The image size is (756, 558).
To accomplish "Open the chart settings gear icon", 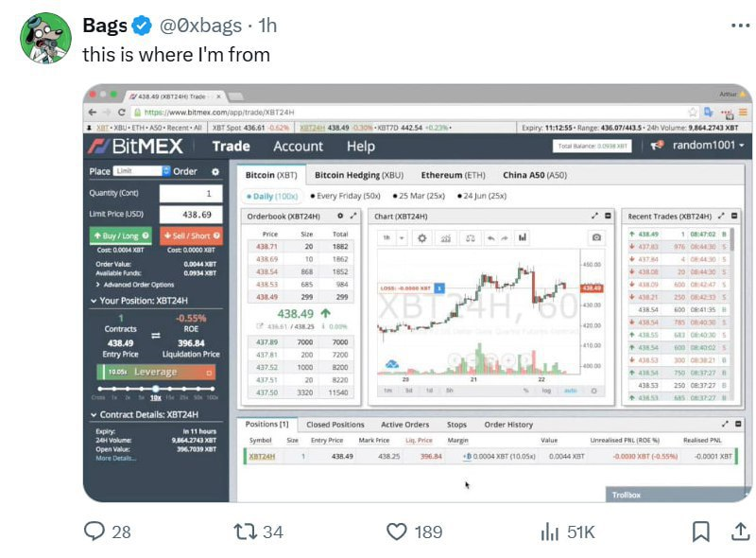I will (x=421, y=239).
